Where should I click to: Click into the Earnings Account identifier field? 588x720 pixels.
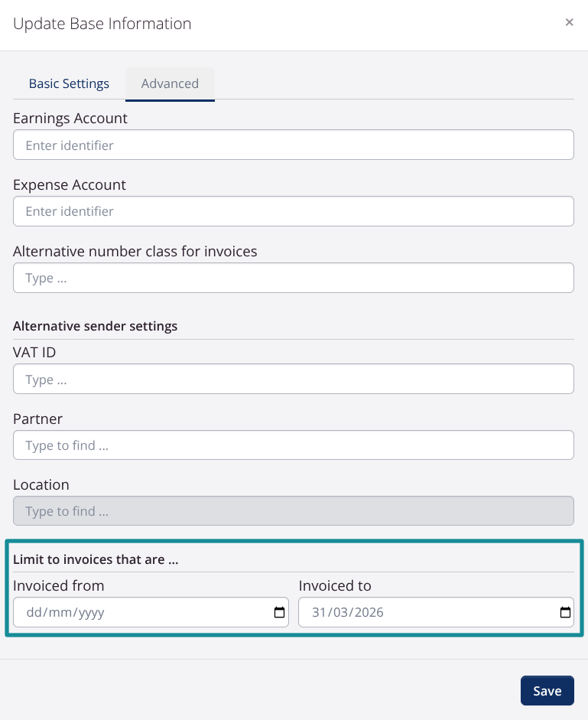(x=293, y=145)
